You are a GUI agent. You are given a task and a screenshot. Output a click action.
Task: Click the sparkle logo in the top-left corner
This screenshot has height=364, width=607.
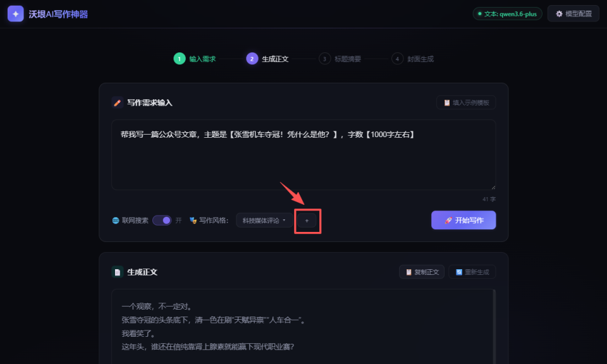[x=15, y=13]
